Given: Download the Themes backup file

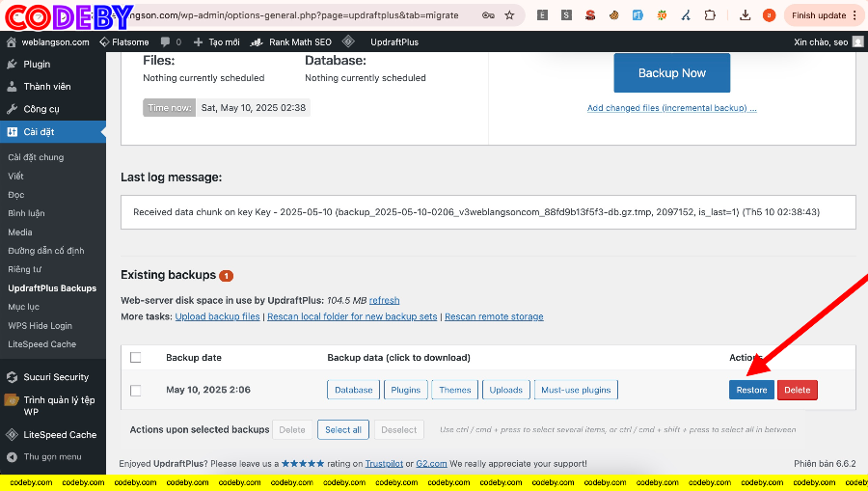Looking at the screenshot, I should 455,390.
